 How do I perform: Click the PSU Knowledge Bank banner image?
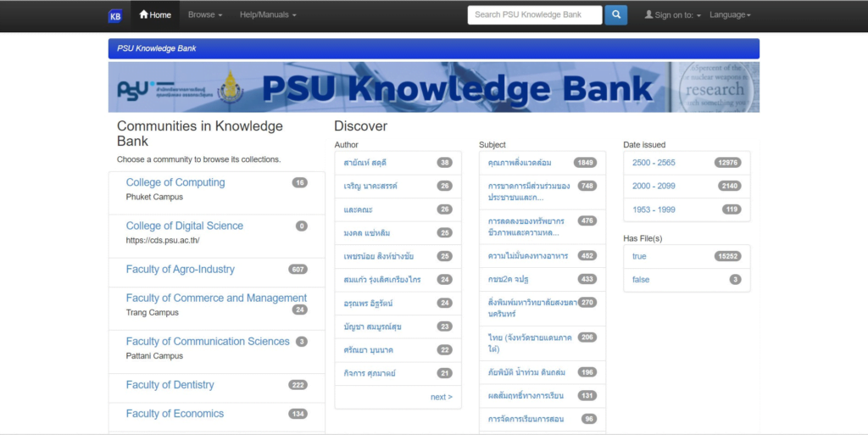tap(433, 86)
